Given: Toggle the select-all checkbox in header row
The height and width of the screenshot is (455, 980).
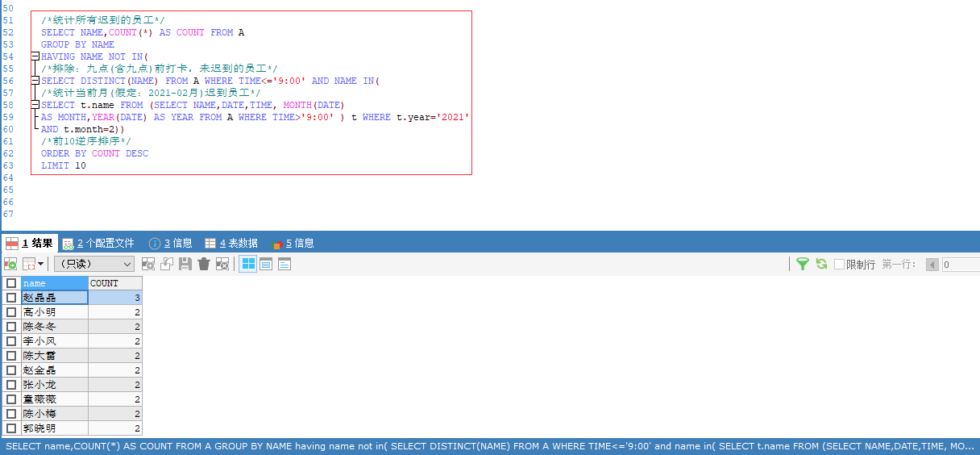Looking at the screenshot, I should coord(11,283).
